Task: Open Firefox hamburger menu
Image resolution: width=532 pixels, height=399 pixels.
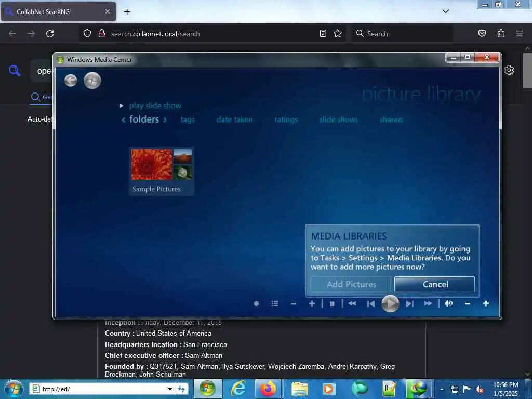Action: 520,33
